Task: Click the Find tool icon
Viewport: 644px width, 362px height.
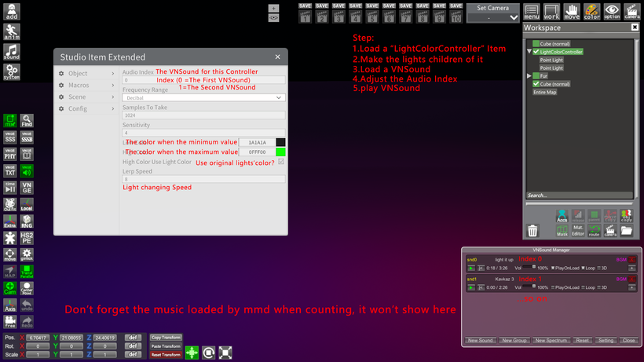Action: pyautogui.click(x=27, y=121)
